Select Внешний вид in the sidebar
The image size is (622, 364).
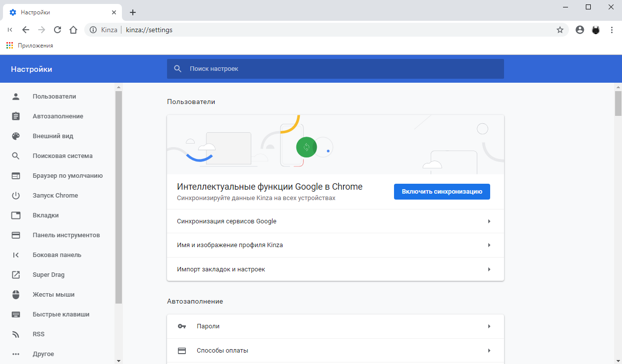[x=53, y=136]
